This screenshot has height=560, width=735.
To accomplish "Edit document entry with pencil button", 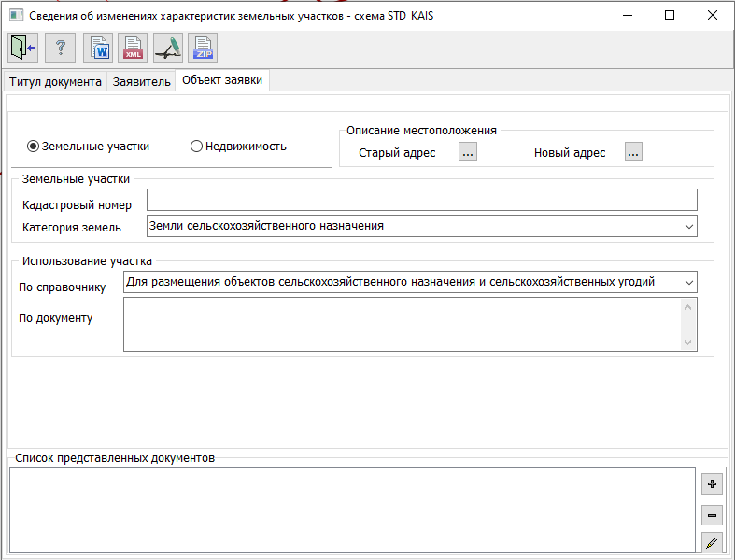I will (x=712, y=543).
